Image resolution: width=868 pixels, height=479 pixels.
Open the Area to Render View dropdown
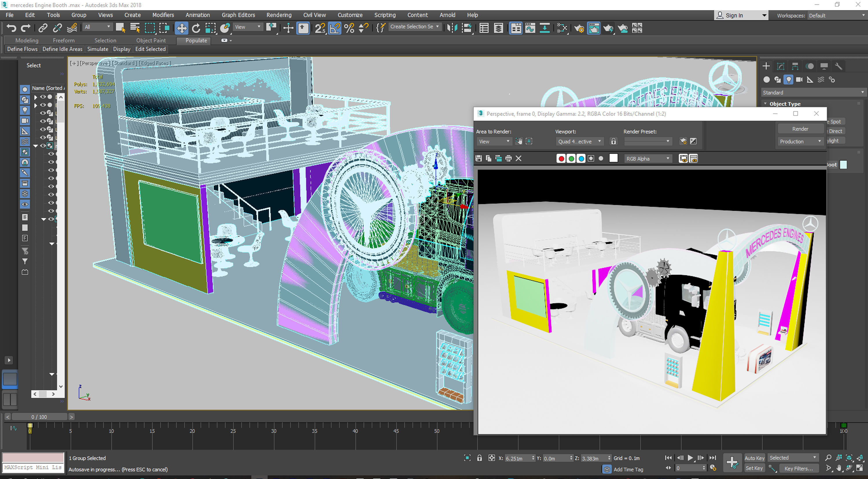(494, 141)
